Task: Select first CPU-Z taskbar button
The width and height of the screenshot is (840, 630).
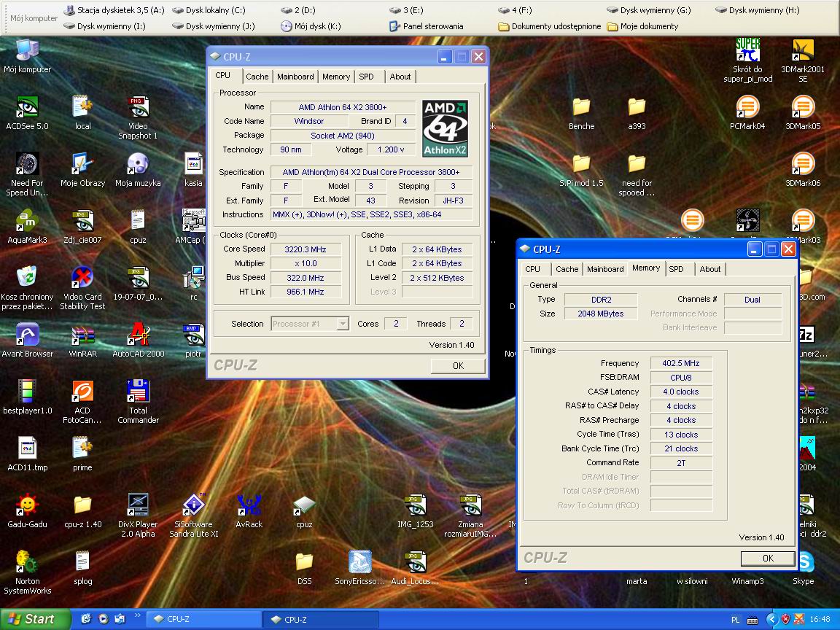Action: [203, 619]
